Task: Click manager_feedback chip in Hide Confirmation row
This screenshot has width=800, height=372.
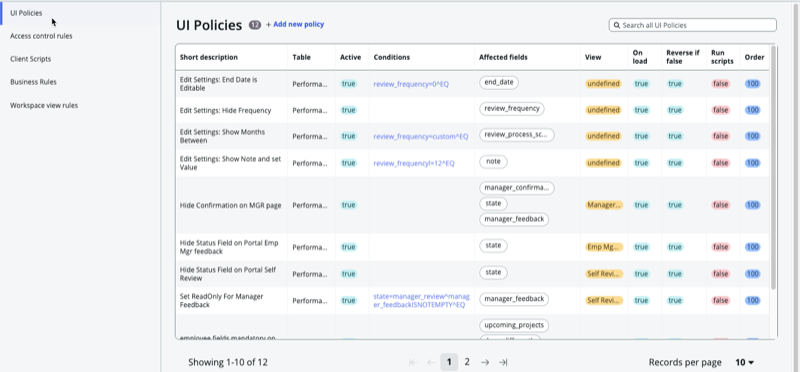Action: pyautogui.click(x=514, y=219)
